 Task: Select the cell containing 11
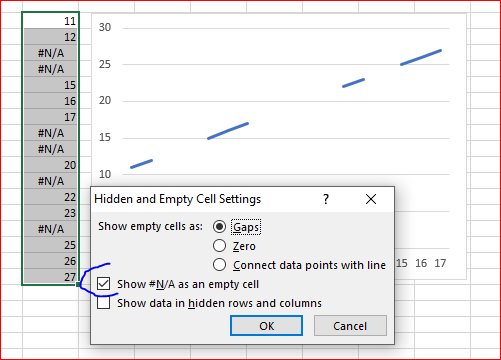tap(51, 21)
